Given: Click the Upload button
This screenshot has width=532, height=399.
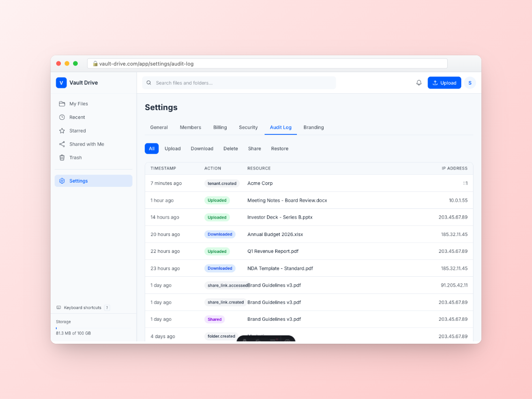Looking at the screenshot, I should coord(444,82).
